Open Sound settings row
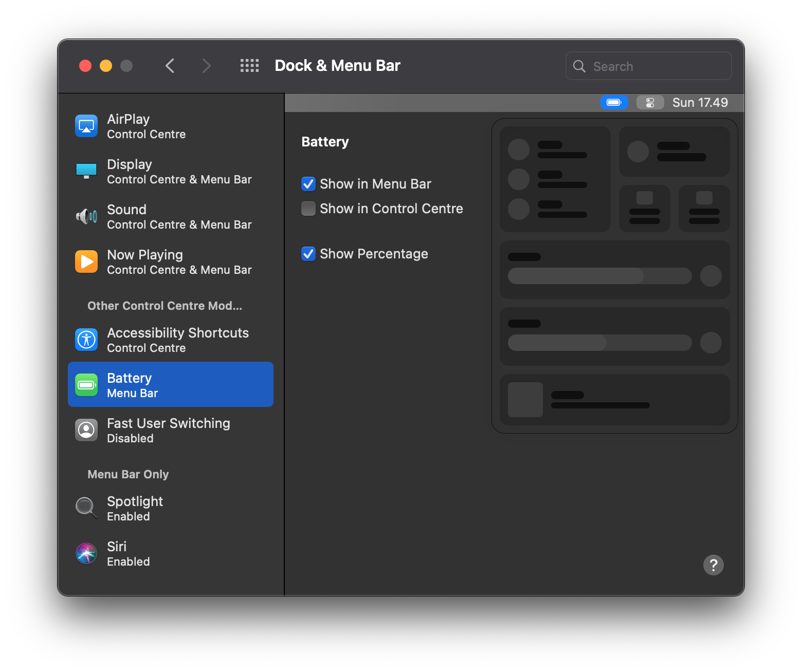802x672 pixels. [x=171, y=217]
